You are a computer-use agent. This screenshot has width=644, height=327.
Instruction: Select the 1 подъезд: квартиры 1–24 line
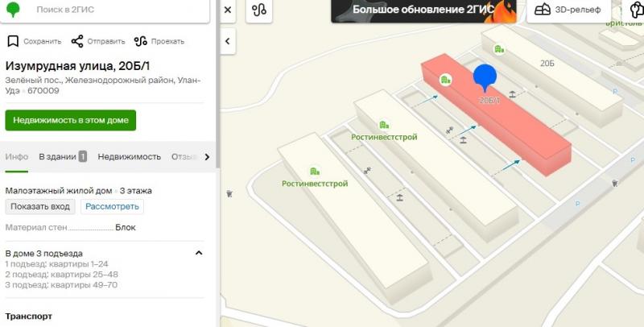click(x=56, y=263)
